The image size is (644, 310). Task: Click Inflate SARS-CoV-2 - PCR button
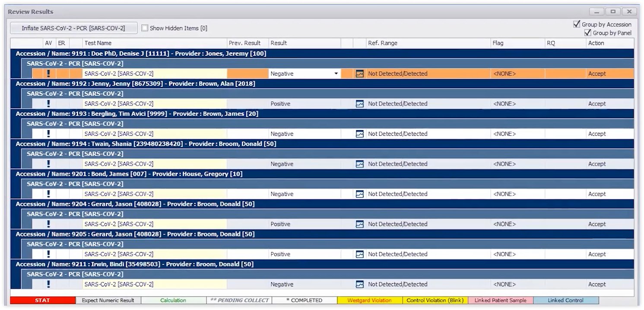73,28
